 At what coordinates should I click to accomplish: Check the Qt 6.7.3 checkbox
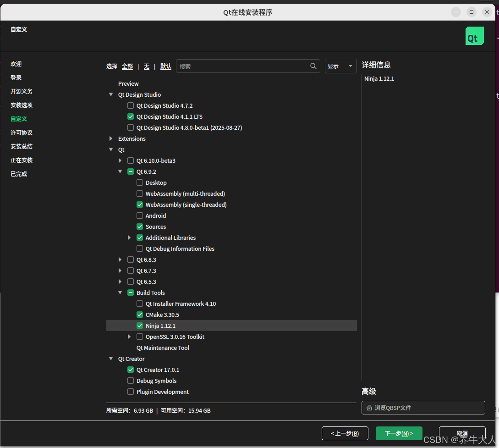tap(131, 271)
